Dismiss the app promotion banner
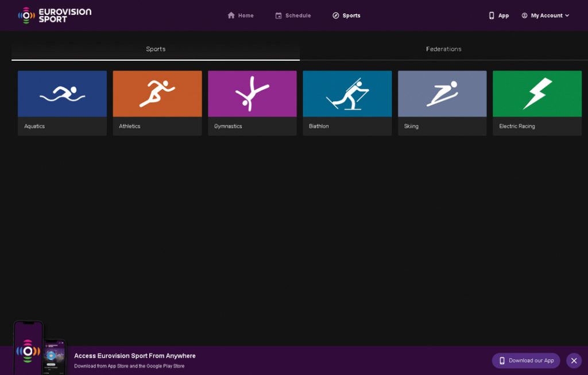The width and height of the screenshot is (588, 375). 574,361
